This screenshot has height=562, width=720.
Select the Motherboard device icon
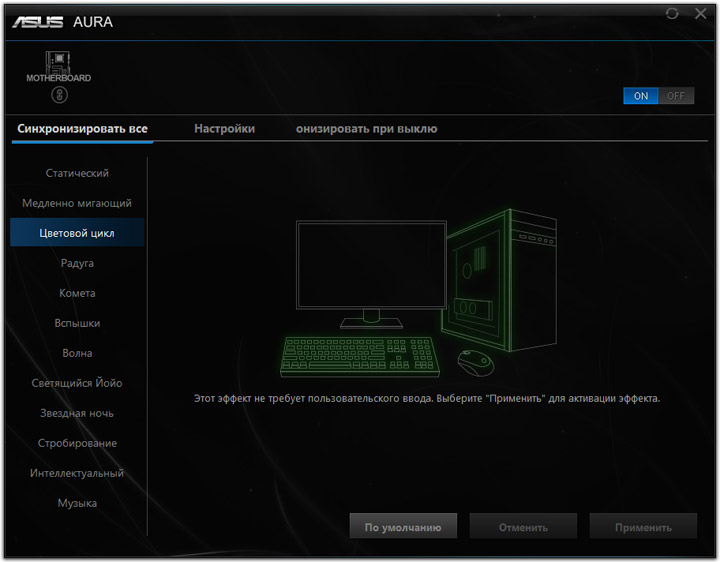[x=58, y=67]
